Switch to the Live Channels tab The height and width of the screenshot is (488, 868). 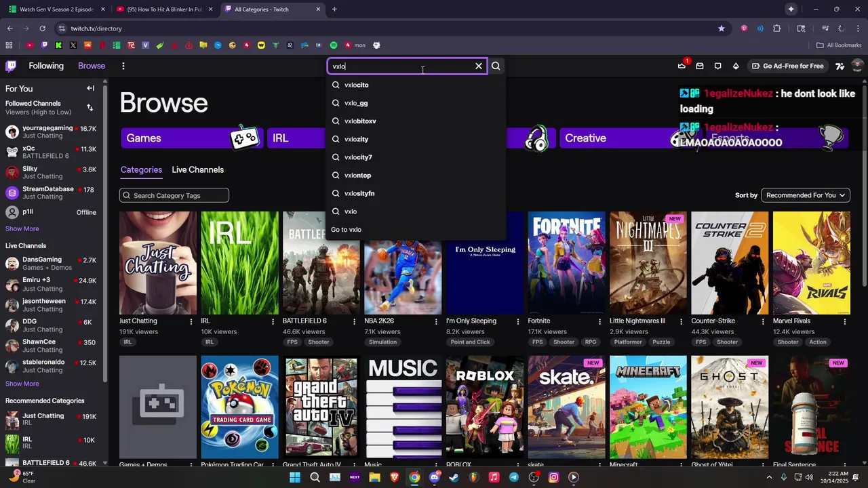pos(197,169)
